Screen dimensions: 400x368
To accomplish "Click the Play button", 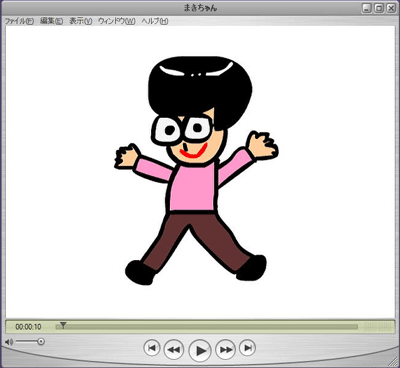I will 200,350.
